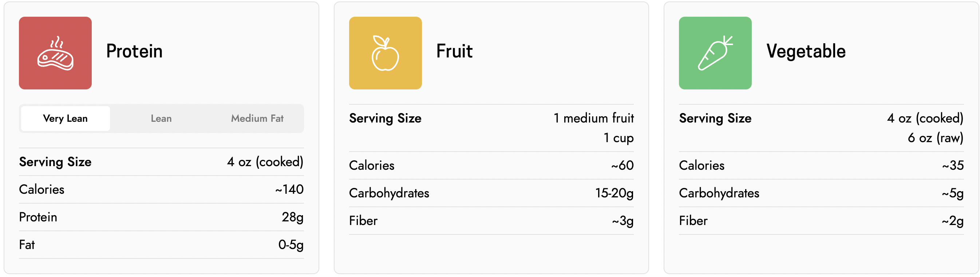Click the Protein card title

point(135,51)
